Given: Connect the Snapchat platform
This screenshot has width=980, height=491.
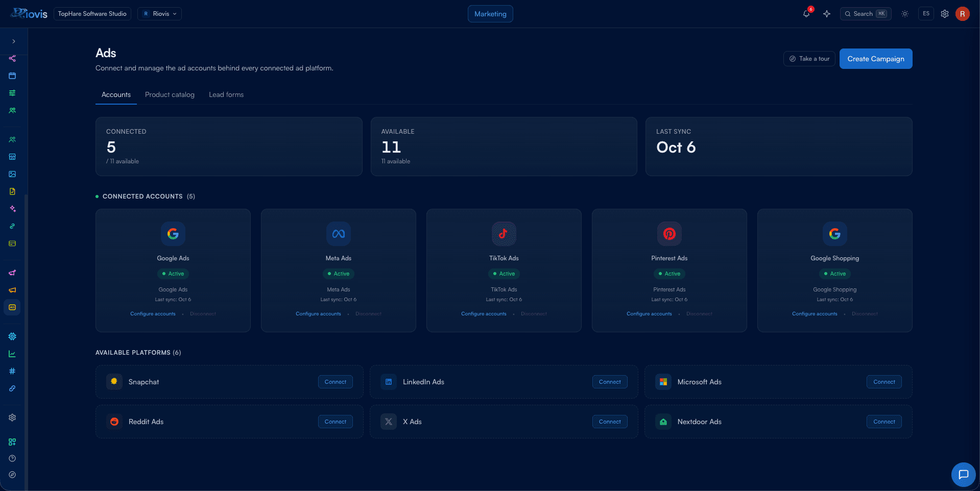Looking at the screenshot, I should point(336,382).
